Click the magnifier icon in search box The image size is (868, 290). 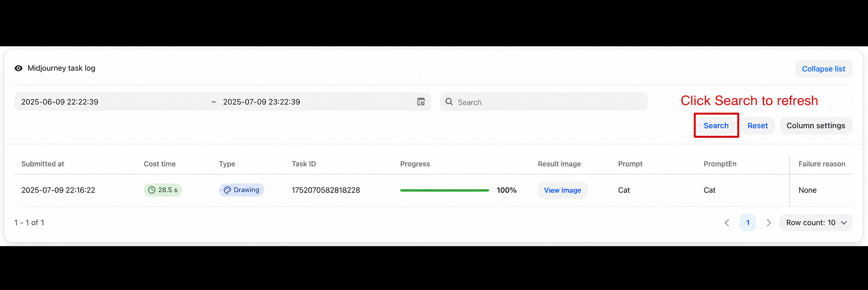(449, 102)
